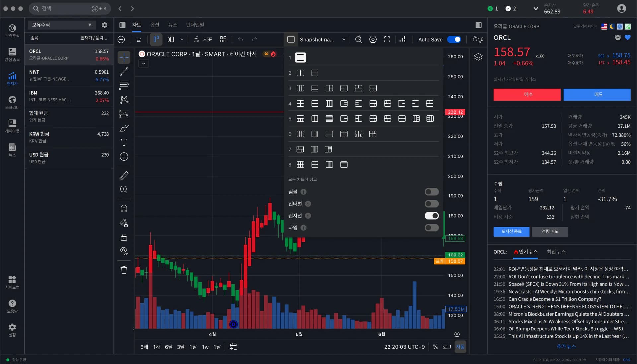Screen dimensions: 637x364
Task: Select the IBM row in watchlist
Action: [69, 96]
